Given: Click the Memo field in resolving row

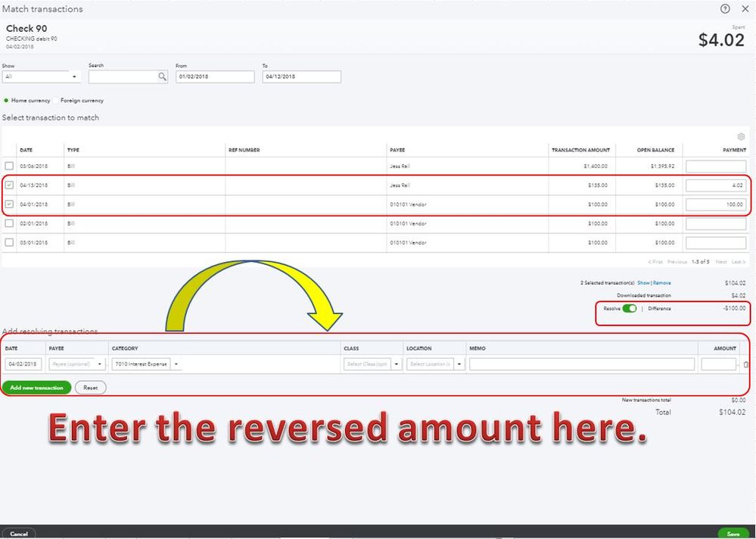Looking at the screenshot, I should 582,364.
